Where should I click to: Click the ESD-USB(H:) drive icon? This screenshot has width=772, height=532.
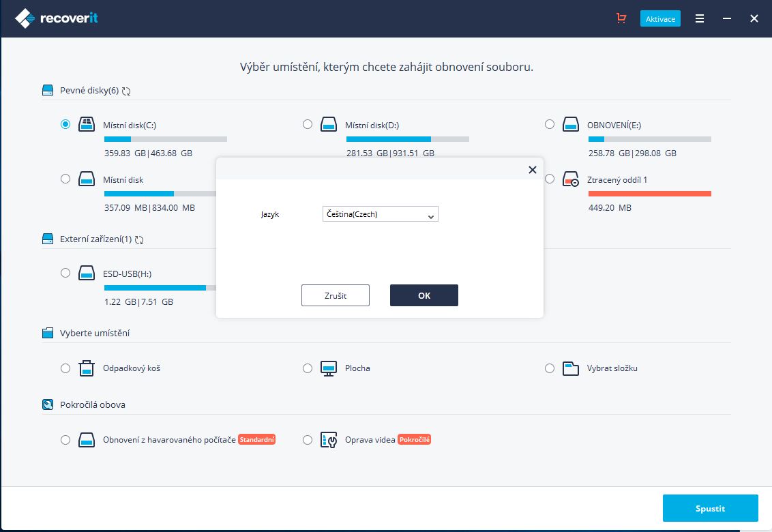(x=87, y=273)
